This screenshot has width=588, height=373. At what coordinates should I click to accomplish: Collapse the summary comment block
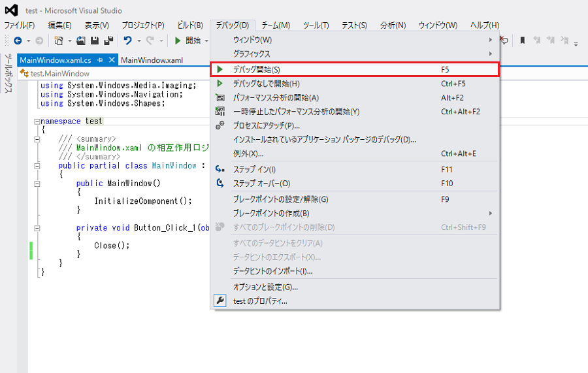pos(37,139)
